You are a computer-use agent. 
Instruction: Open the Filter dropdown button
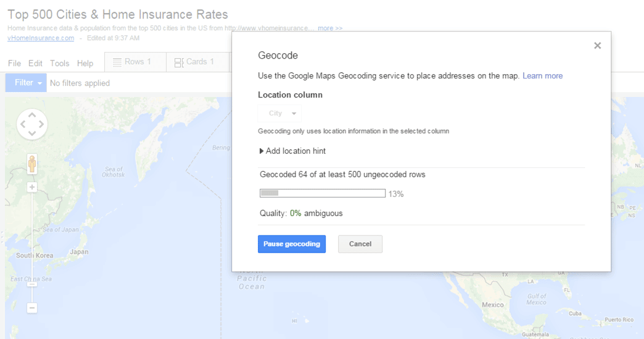pyautogui.click(x=26, y=83)
